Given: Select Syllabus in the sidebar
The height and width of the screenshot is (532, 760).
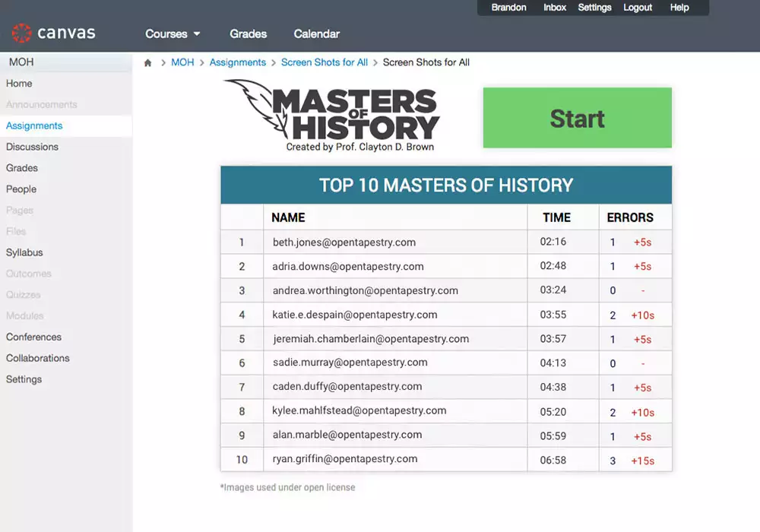Looking at the screenshot, I should [24, 252].
